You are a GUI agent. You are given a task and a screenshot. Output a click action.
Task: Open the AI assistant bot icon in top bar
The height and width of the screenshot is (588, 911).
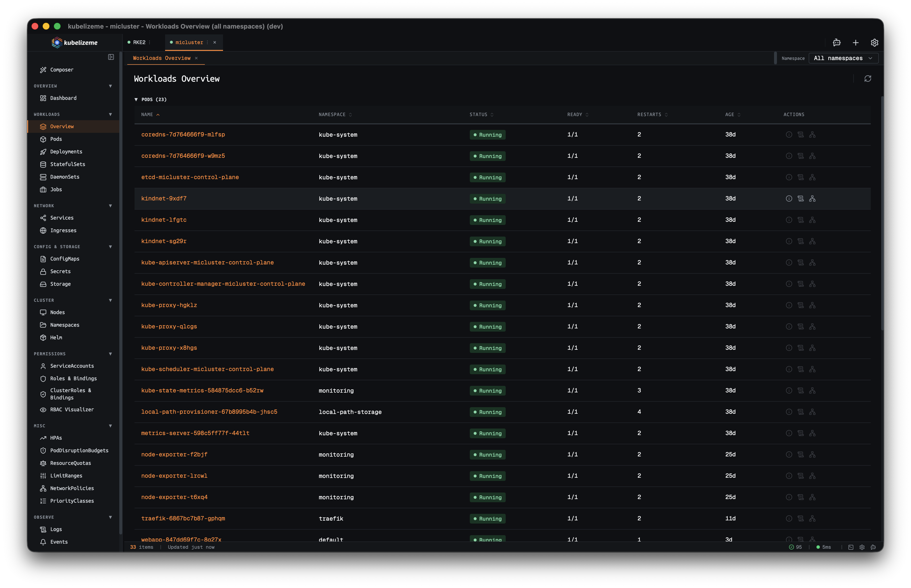click(x=837, y=42)
